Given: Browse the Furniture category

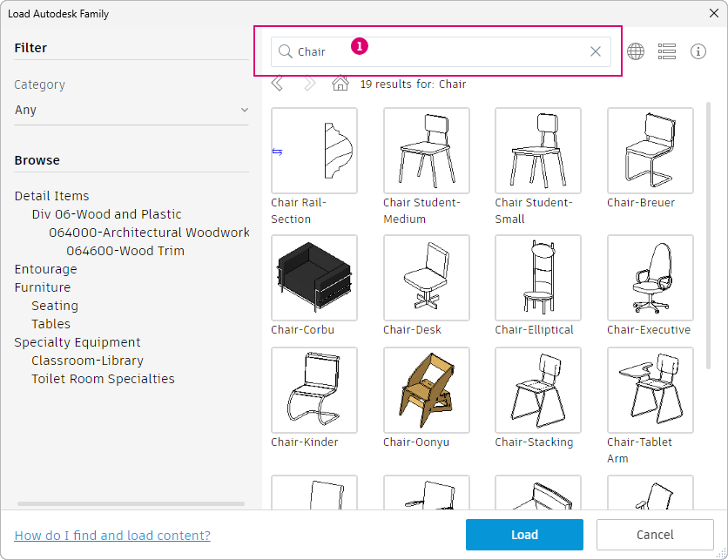Looking at the screenshot, I should pyautogui.click(x=43, y=287).
